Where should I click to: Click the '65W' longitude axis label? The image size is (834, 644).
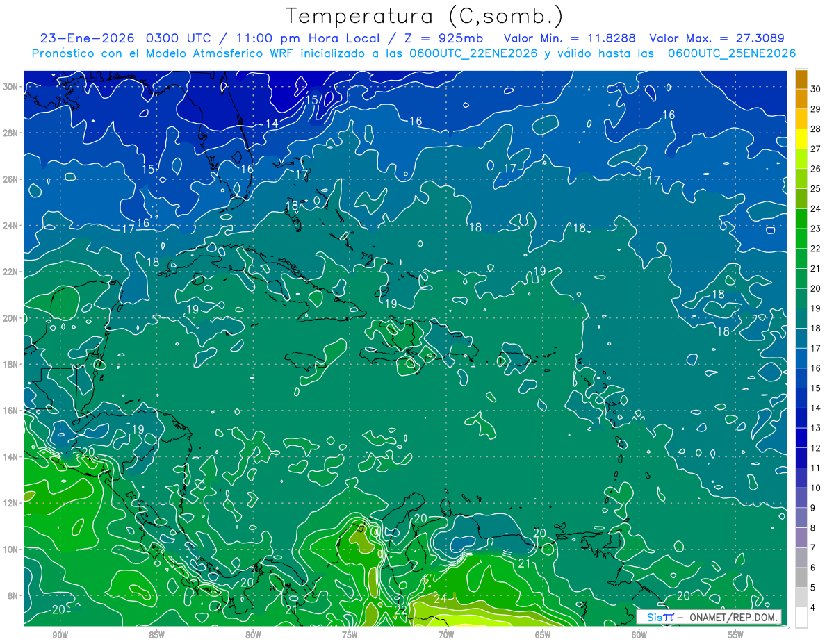click(543, 635)
